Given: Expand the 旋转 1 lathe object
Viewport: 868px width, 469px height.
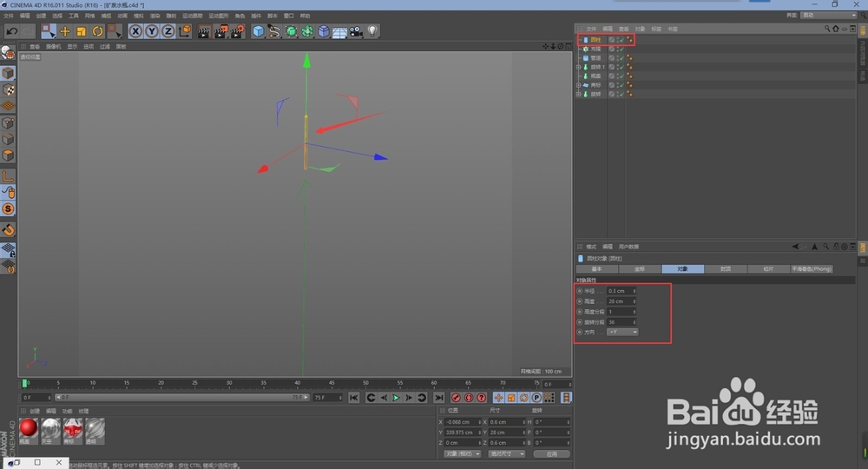Looking at the screenshot, I should click(578, 67).
